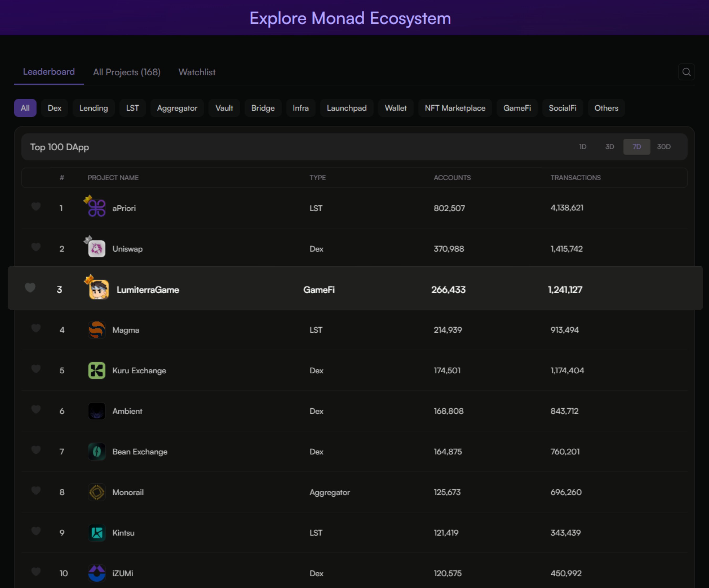Favorite Bean Exchange with its heart
Screen dimensions: 709x588
[36, 450]
